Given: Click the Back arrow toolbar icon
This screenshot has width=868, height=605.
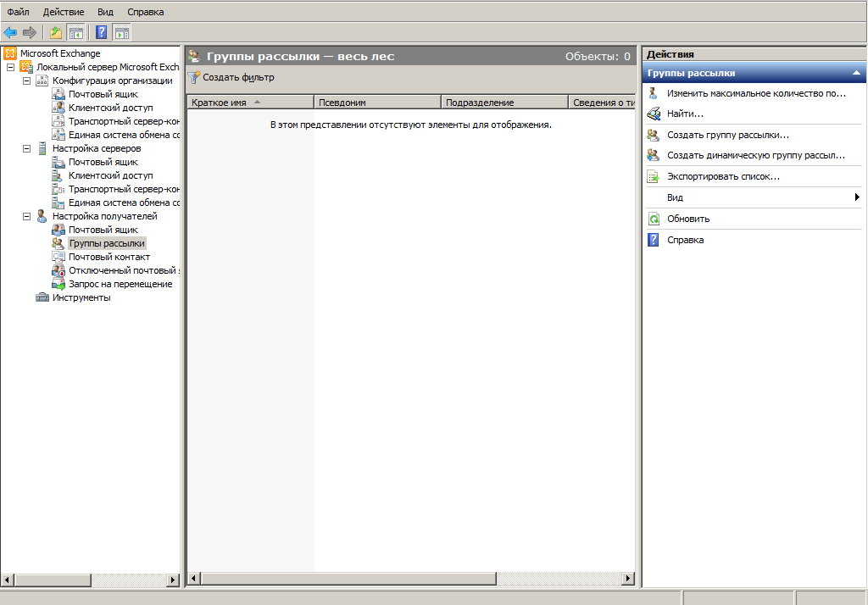Looking at the screenshot, I should [x=10, y=33].
